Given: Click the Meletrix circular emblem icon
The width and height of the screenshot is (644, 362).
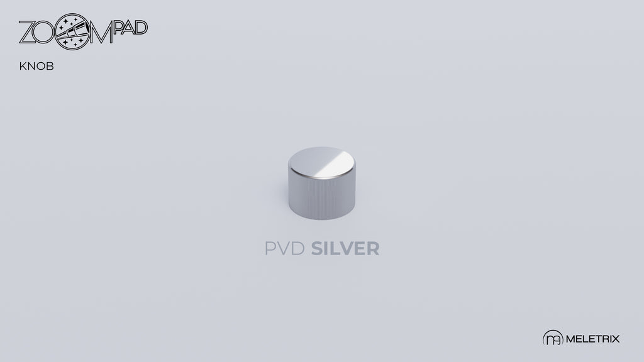Looking at the screenshot, I should [553, 338].
